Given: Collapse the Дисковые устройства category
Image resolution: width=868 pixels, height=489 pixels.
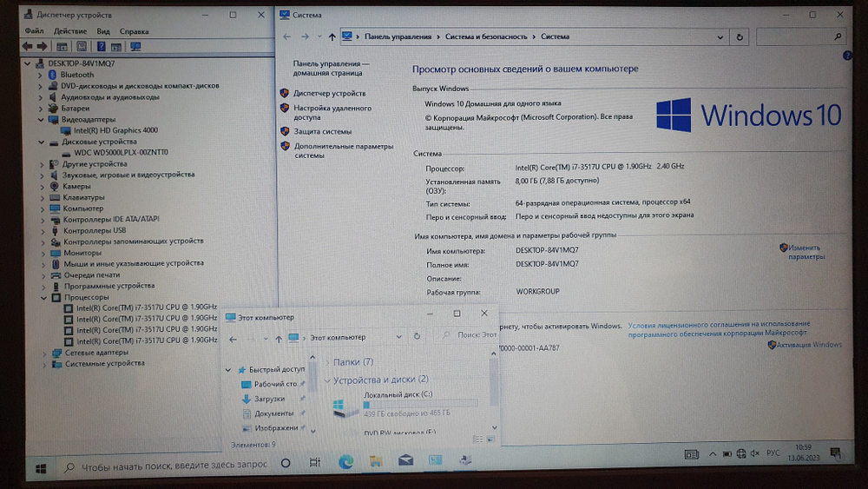Looking at the screenshot, I should 42,142.
